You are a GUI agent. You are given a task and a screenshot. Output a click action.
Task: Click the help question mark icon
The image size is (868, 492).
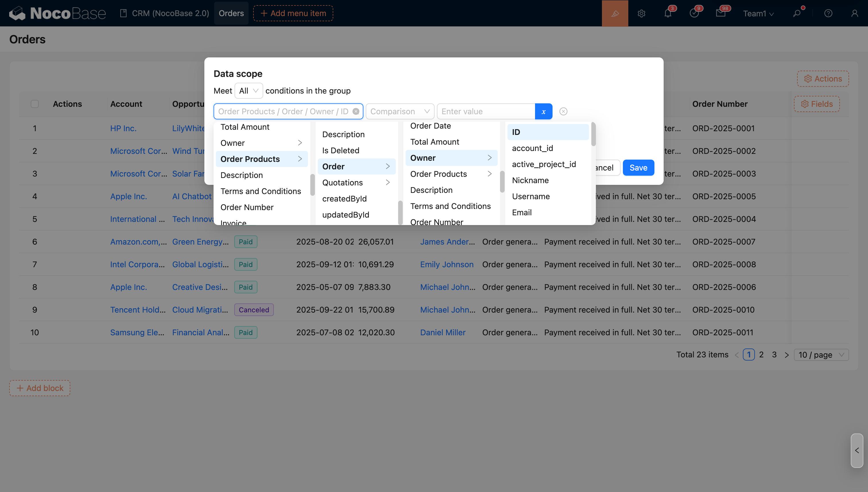click(x=828, y=13)
